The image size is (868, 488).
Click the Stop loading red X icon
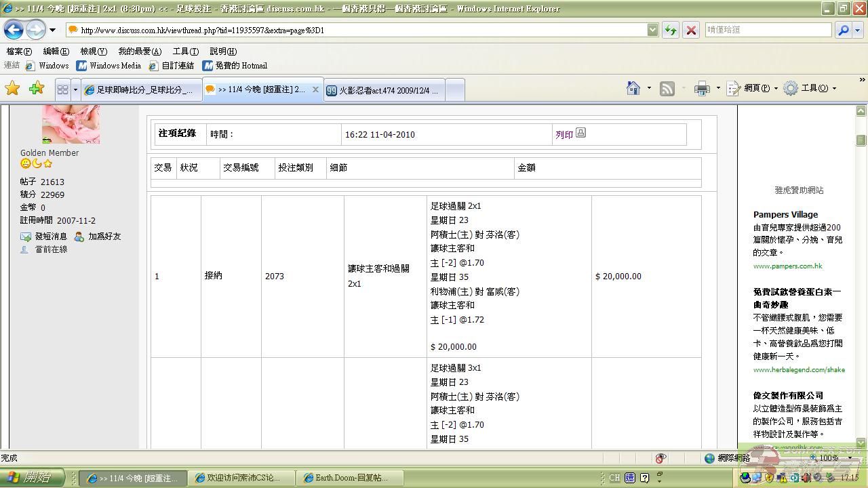[x=691, y=30]
